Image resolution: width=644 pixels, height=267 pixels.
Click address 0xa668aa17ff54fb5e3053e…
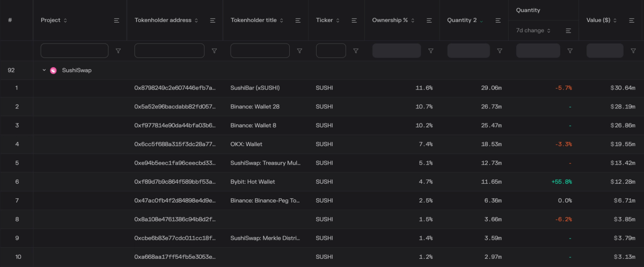coord(175,257)
